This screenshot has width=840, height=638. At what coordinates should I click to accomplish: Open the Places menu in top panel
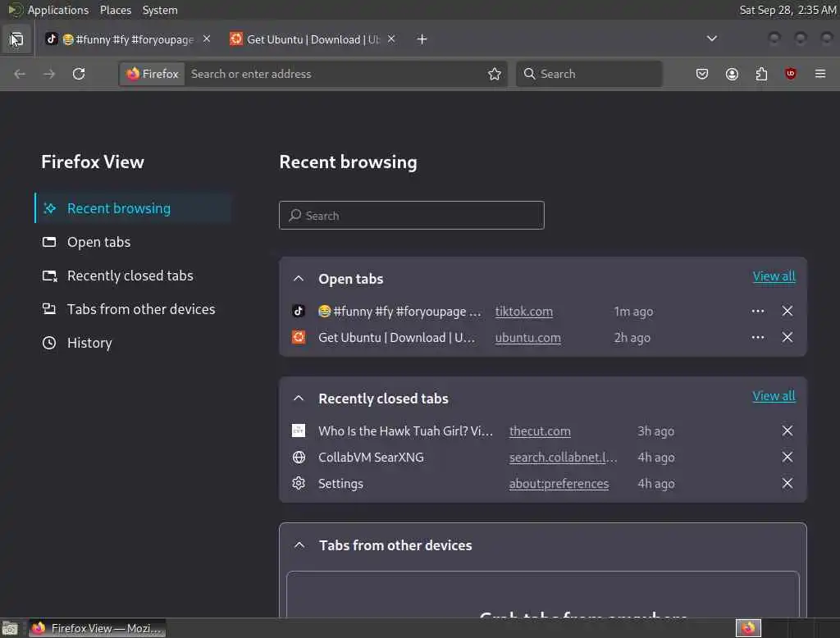[115, 10]
